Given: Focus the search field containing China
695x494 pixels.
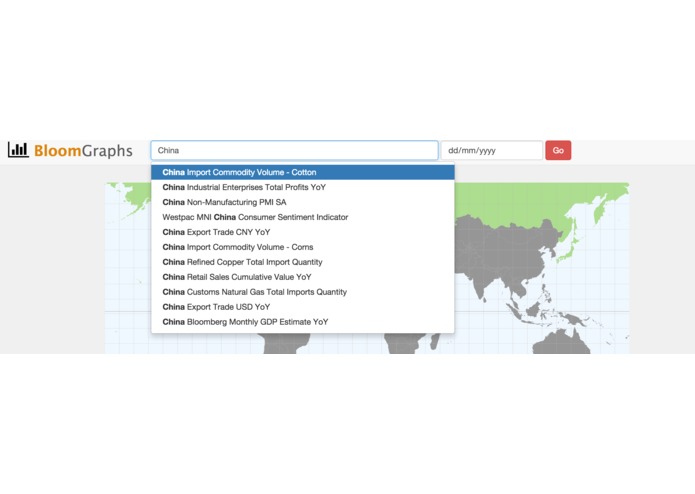Looking at the screenshot, I should tap(294, 150).
